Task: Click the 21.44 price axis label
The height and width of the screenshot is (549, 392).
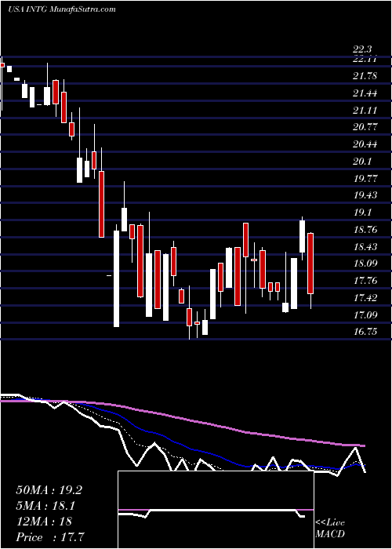Action: tap(365, 93)
